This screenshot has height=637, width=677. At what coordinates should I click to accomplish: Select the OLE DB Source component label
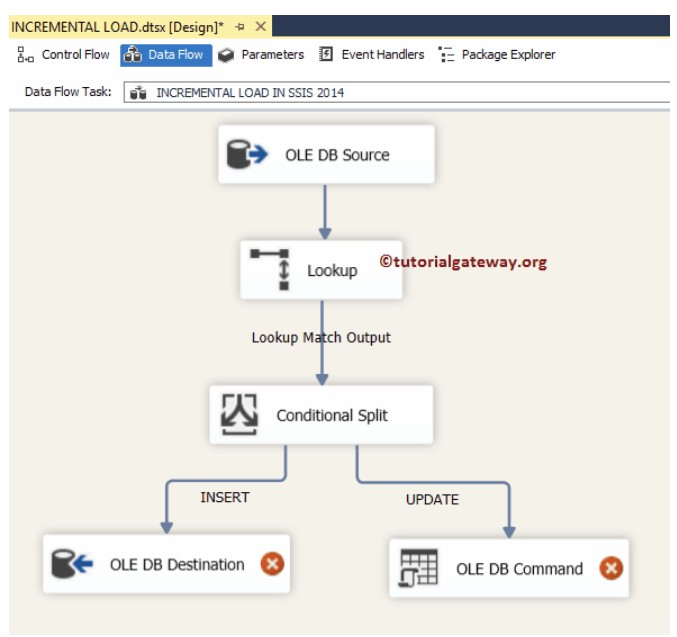click(337, 155)
